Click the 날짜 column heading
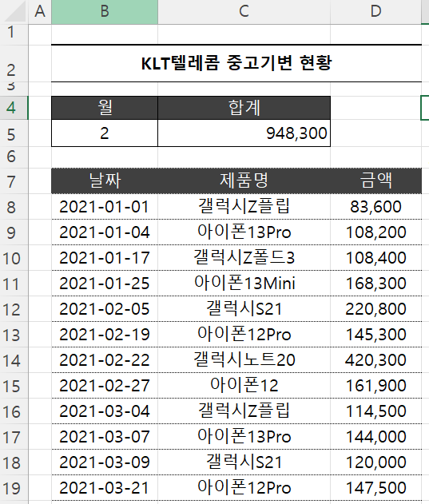Viewport: 429px width, 504px height. 105,181
